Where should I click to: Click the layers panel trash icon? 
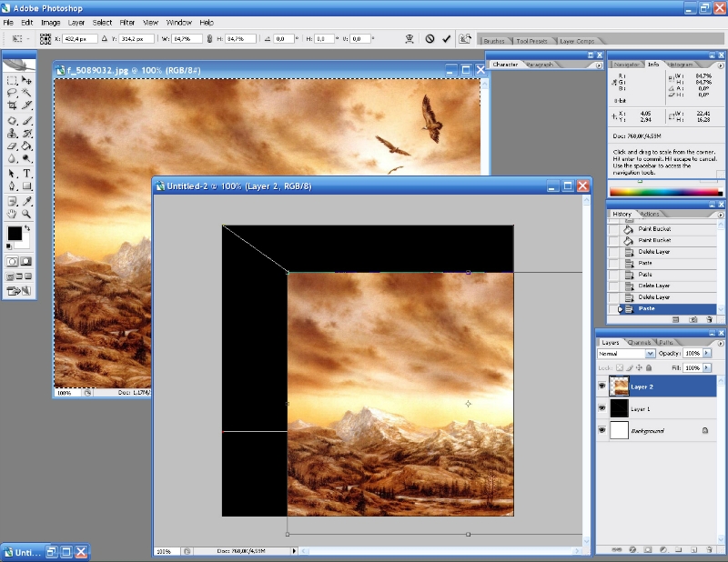708,549
